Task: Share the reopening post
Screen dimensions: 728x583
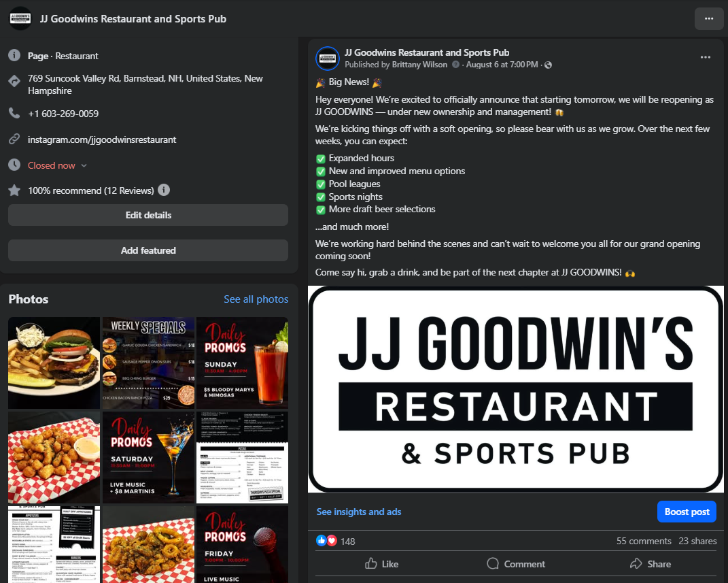Action: [650, 563]
